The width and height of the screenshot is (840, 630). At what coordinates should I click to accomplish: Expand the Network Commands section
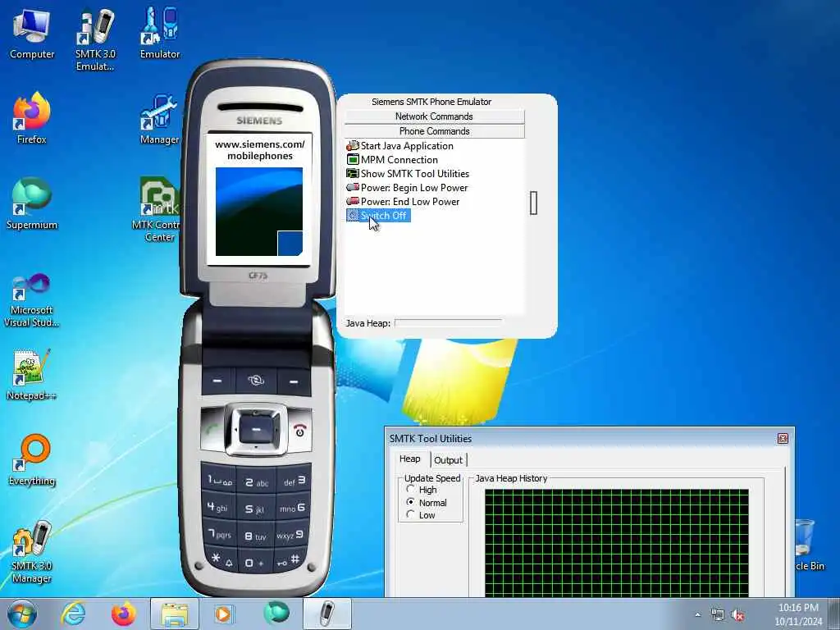pos(435,116)
